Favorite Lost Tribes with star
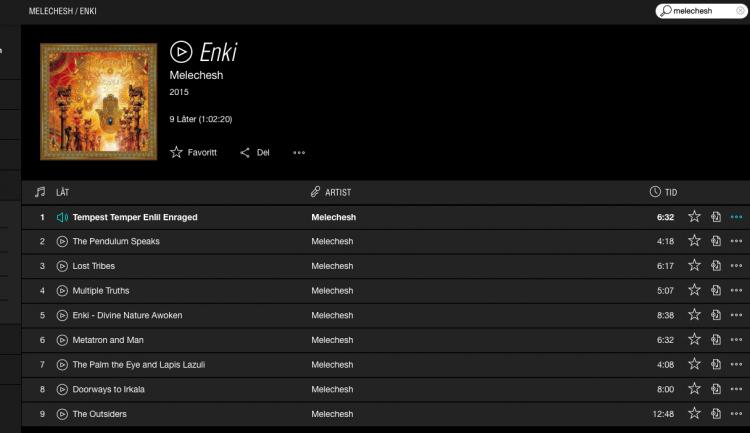 tap(694, 265)
